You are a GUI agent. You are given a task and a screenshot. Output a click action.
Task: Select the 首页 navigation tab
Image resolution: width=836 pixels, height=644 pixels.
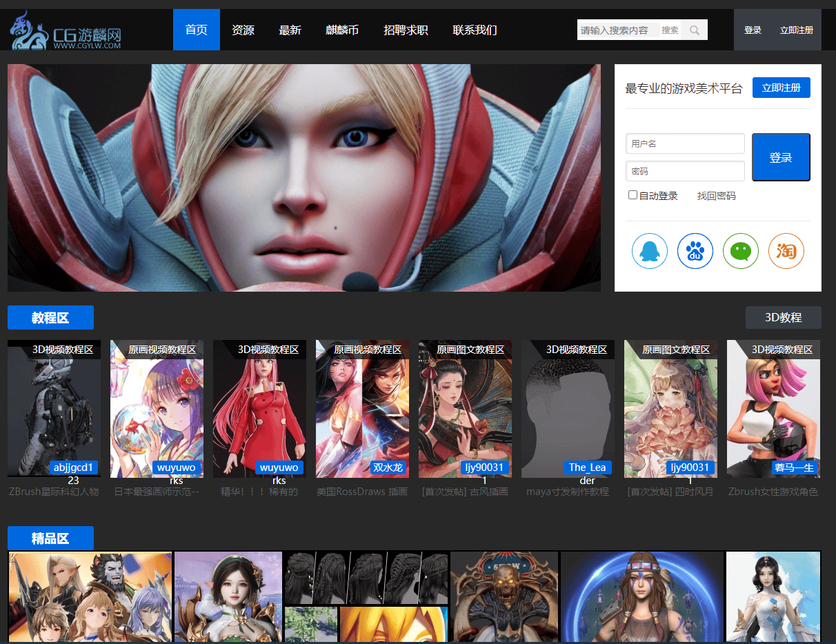(196, 30)
